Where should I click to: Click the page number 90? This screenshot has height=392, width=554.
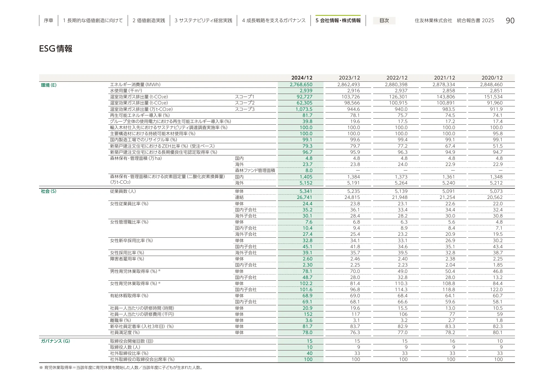click(x=510, y=21)
